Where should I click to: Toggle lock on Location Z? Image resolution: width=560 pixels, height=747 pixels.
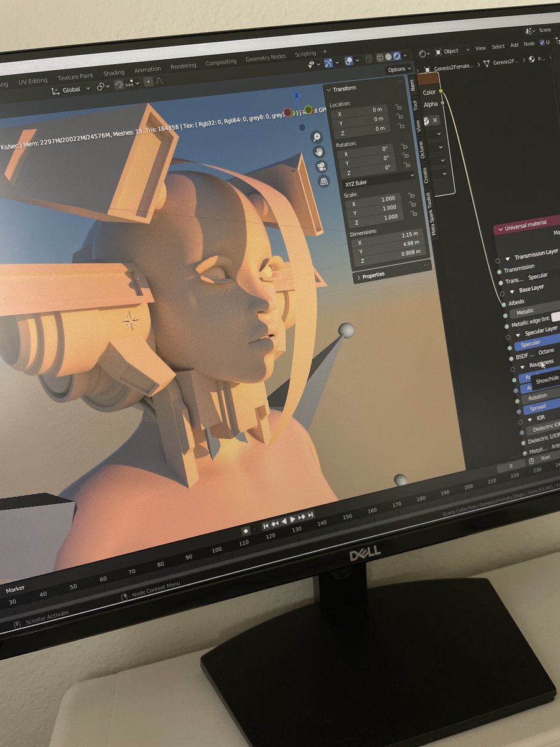(401, 126)
